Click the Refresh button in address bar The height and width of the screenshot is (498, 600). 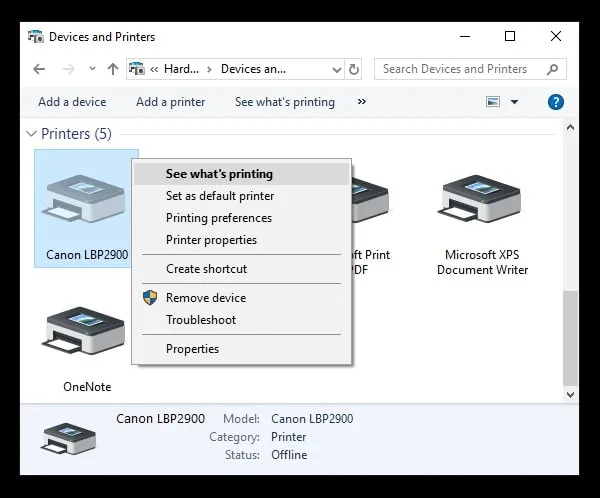[x=354, y=70]
